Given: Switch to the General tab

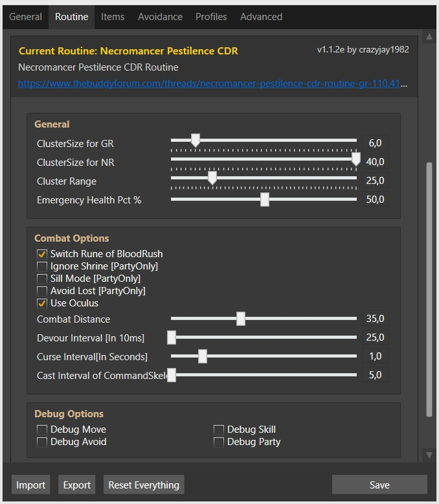Looking at the screenshot, I should 25,17.
